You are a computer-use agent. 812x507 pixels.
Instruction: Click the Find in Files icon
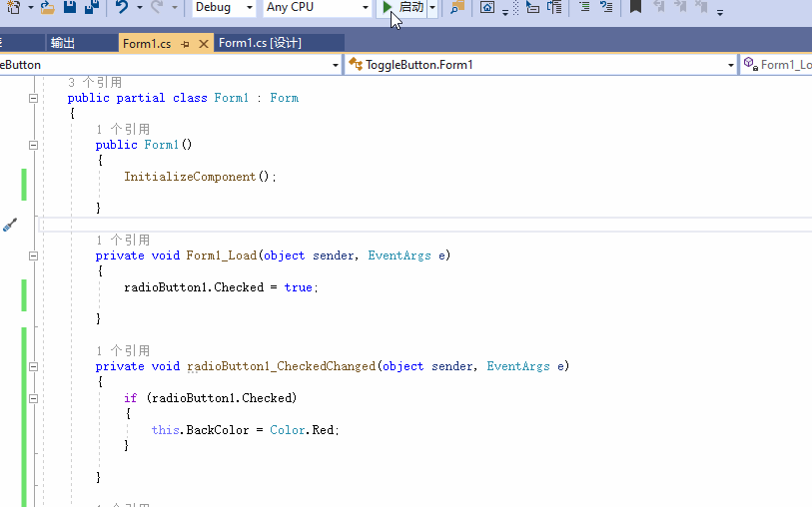pos(456,8)
